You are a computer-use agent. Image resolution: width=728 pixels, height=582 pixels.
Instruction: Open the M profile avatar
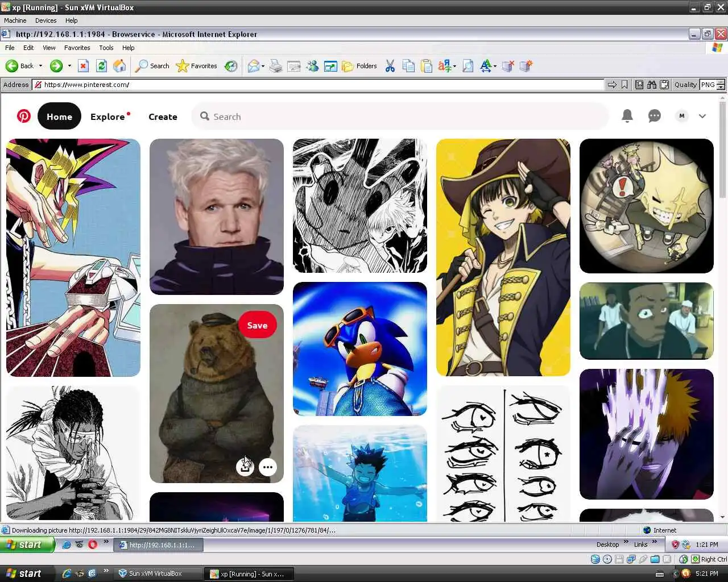pyautogui.click(x=682, y=116)
